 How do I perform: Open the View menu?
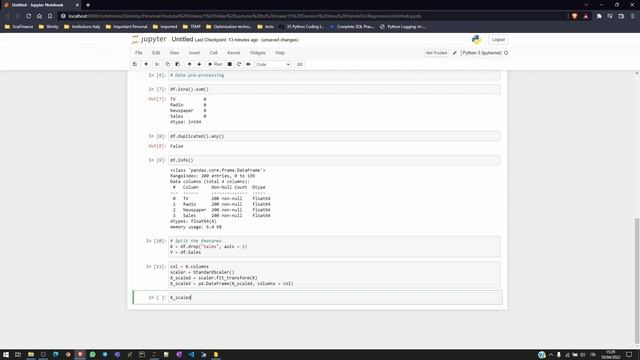pos(174,53)
